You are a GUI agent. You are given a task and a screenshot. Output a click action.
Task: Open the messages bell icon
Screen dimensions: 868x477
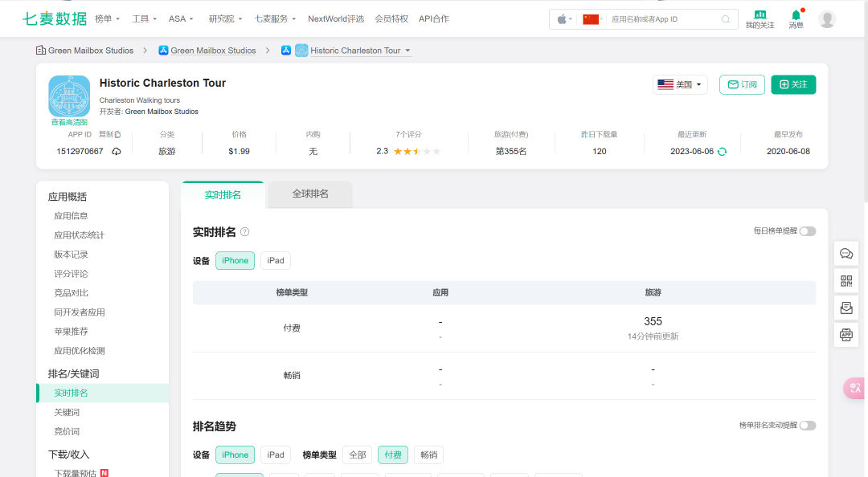[x=796, y=14]
